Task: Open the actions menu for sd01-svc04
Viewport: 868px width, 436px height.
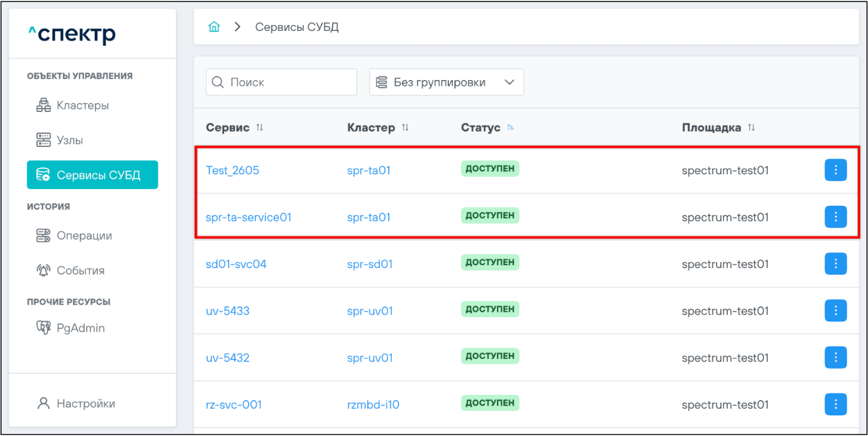Action: [x=835, y=263]
